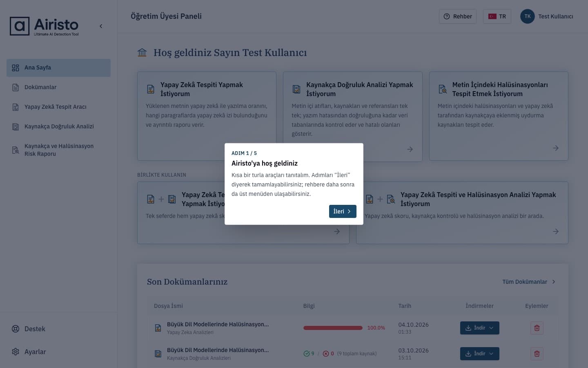Open the Tüm Dokümanlar link
Image resolution: width=588 pixels, height=368 pixels.
(529, 282)
